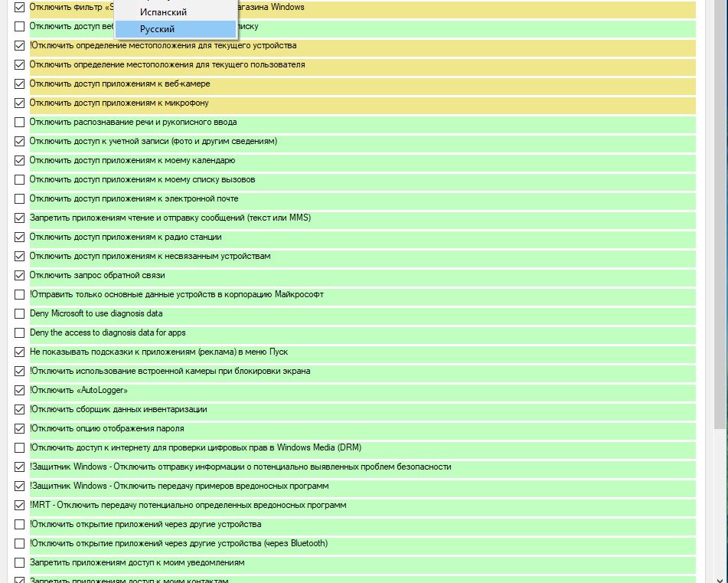Toggle checkbox for доступ к радио станции
The height and width of the screenshot is (583, 728).
(x=19, y=237)
